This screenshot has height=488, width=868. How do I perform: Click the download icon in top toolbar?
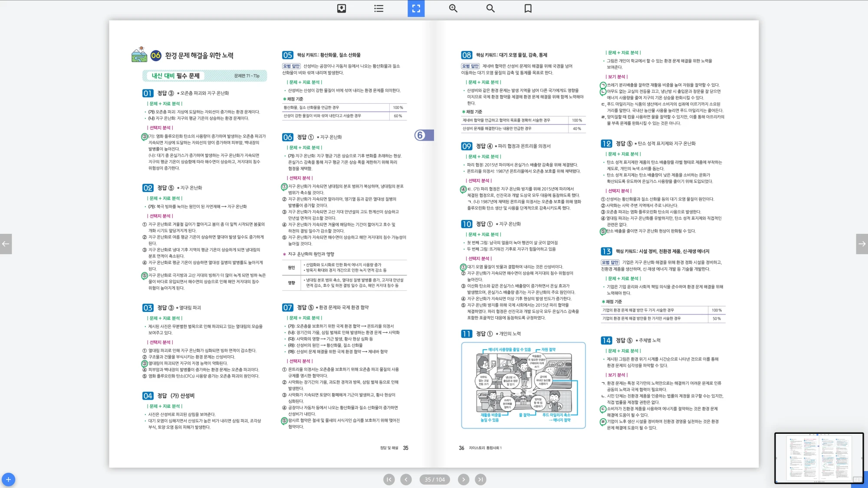coord(342,8)
